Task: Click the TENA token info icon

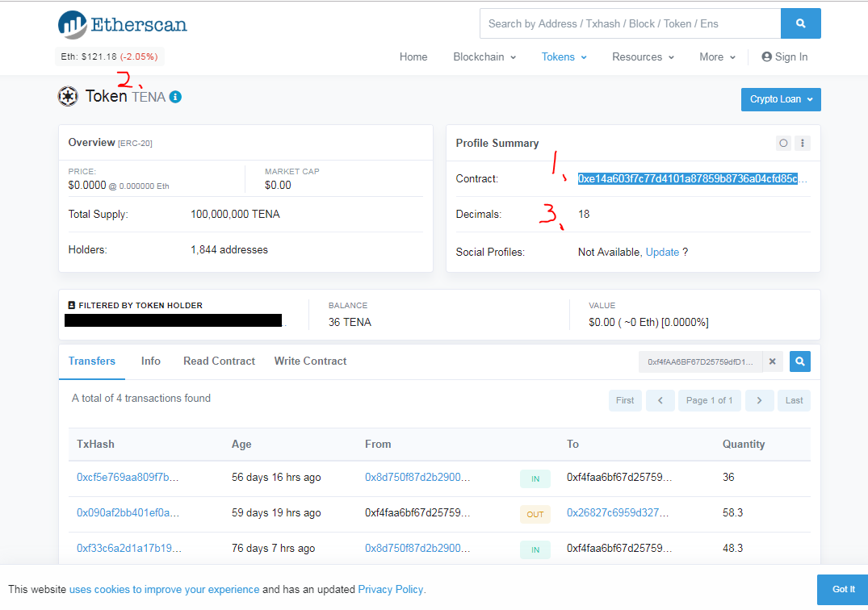Action: coord(175,97)
